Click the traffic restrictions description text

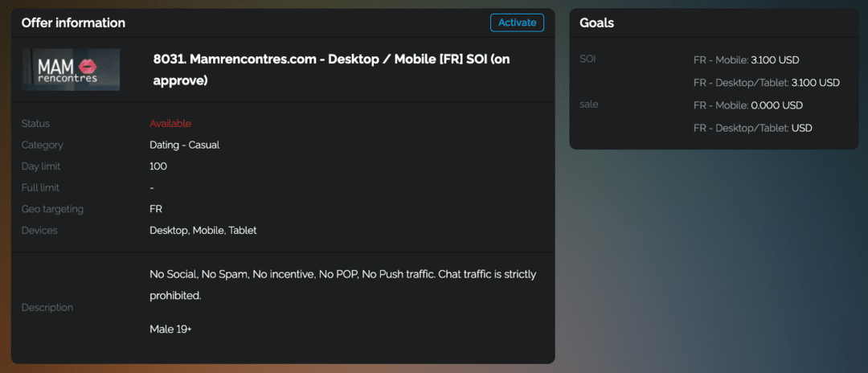point(342,285)
